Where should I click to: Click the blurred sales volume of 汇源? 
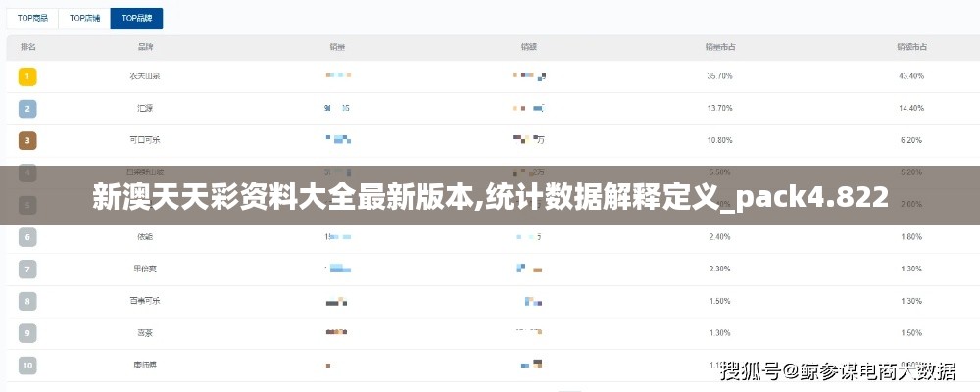337,108
